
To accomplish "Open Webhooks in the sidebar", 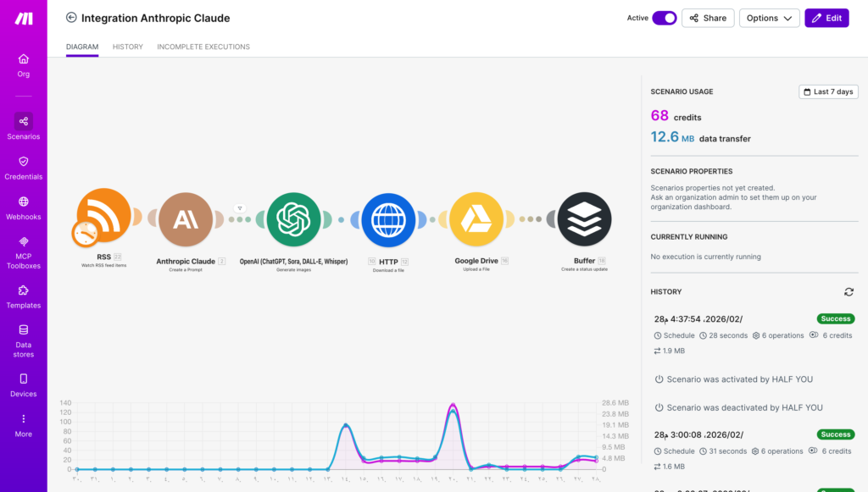I will [x=24, y=207].
